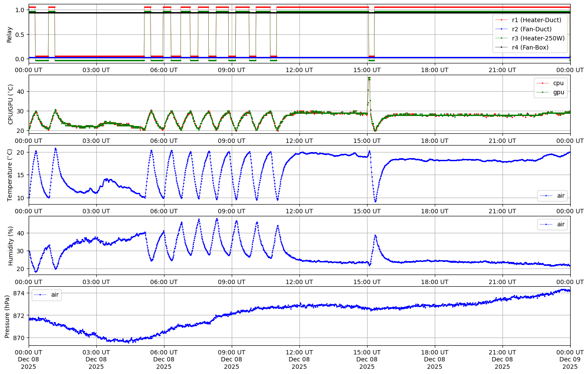Click the Pressure (hPa) y-axis label
The width and height of the screenshot is (588, 374).
pos(8,316)
